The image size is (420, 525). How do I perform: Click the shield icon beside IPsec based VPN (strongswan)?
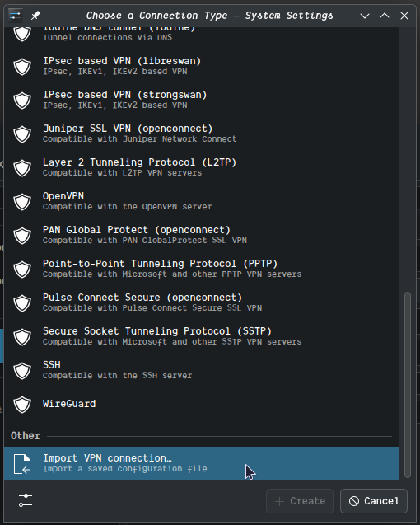tap(22, 100)
